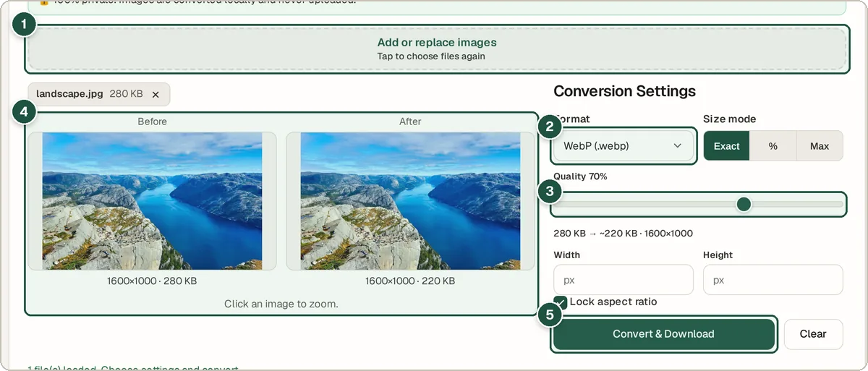Viewport: 868px width, 371px height.
Task: Remove landscape.jpg using the x icon
Action: pos(156,94)
